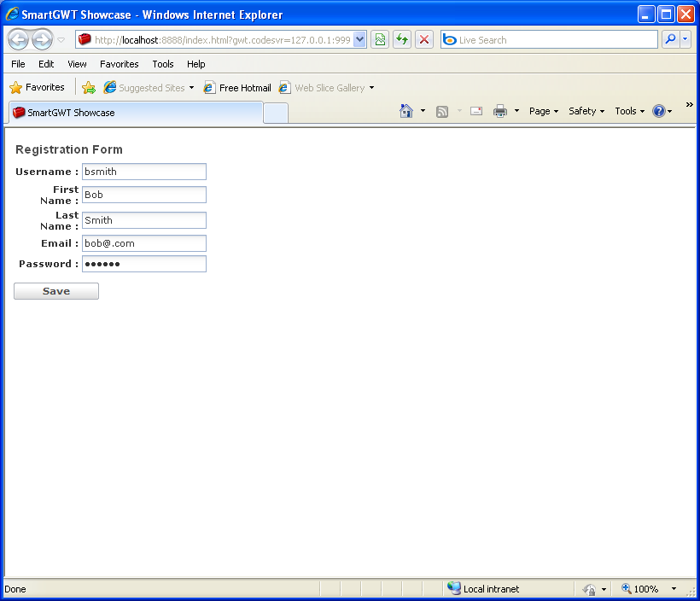Open the Safety command bar menu
Viewport: 700px width, 601px height.
click(x=586, y=111)
